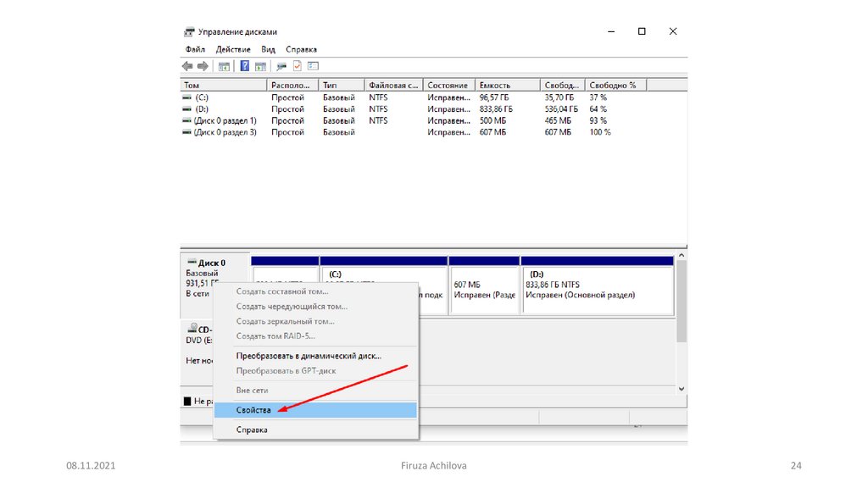
Task: Click the last toolbar icon with list view
Action: click(x=313, y=66)
